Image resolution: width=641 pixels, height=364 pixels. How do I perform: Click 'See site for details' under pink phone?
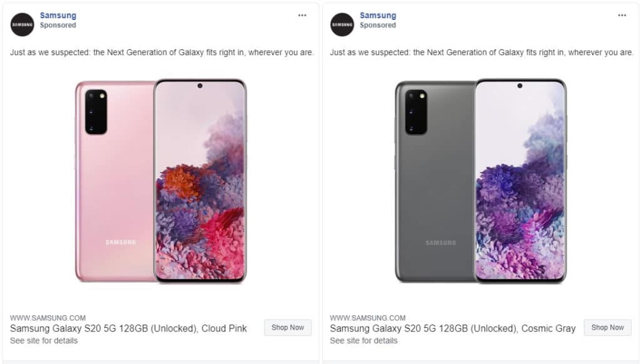pyautogui.click(x=44, y=341)
